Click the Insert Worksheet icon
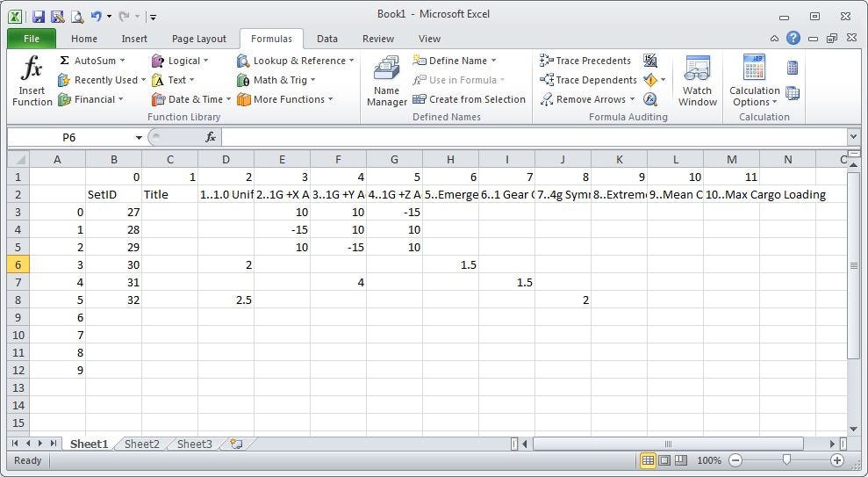Viewport: 868px width, 477px height. coord(236,444)
